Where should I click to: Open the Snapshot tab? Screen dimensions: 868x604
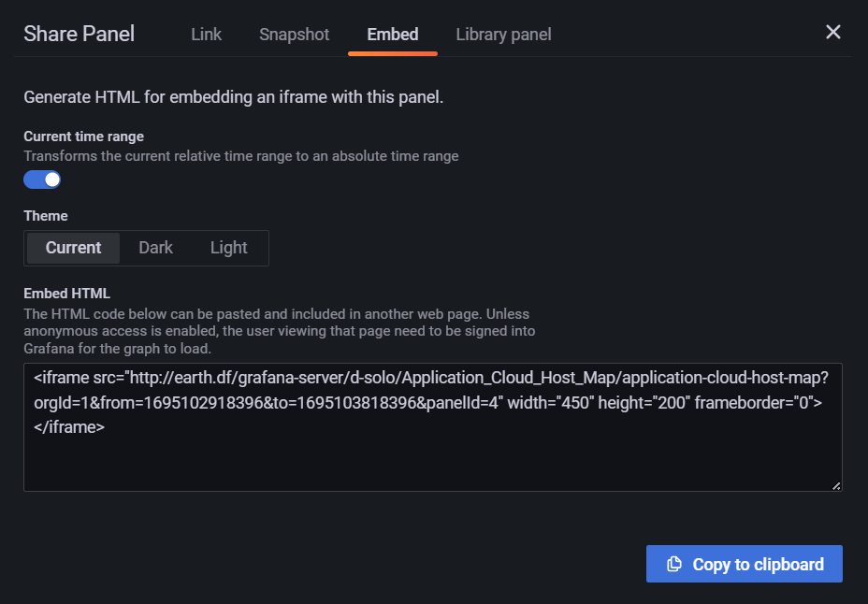(295, 35)
